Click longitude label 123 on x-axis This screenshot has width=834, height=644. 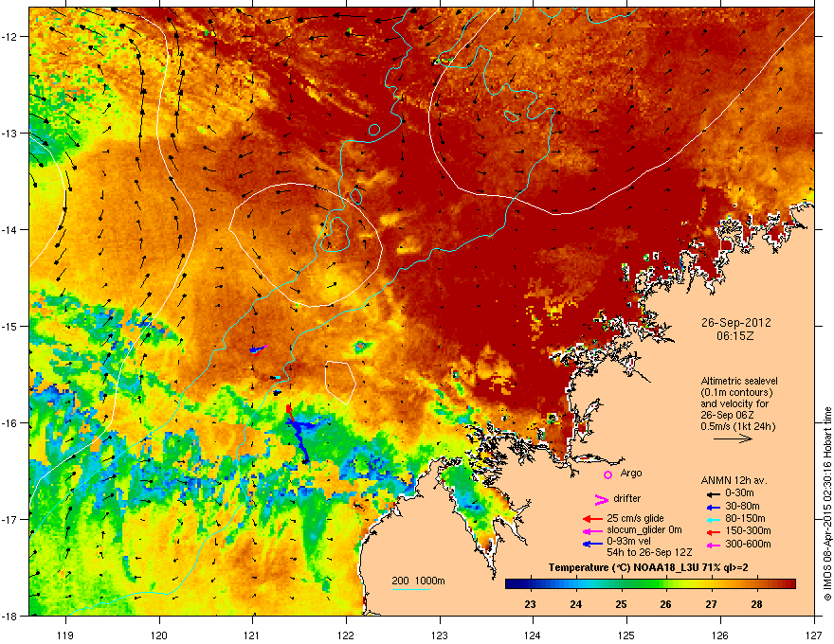[440, 635]
